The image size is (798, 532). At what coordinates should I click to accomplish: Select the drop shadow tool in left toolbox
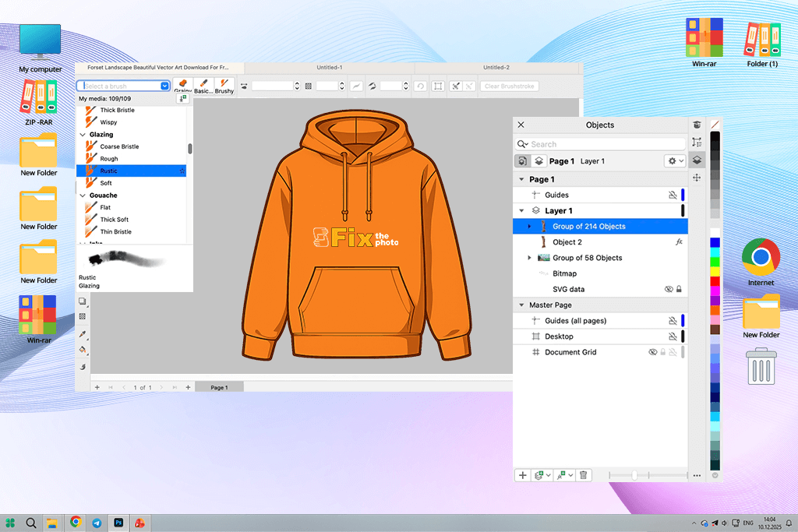point(83,301)
